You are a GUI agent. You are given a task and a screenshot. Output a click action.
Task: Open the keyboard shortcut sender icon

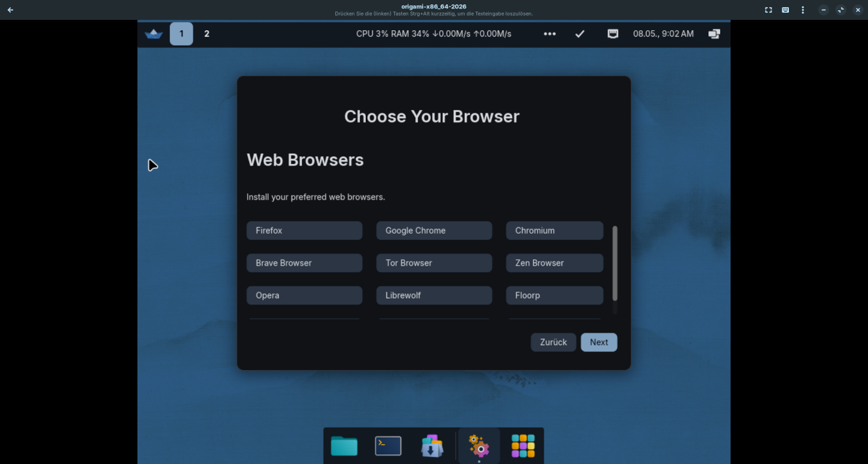785,10
